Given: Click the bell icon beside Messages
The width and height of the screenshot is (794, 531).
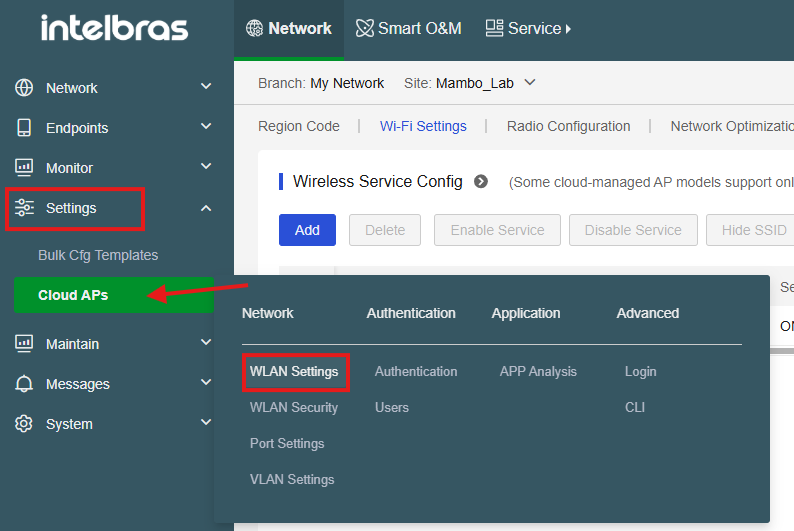Looking at the screenshot, I should coord(24,384).
